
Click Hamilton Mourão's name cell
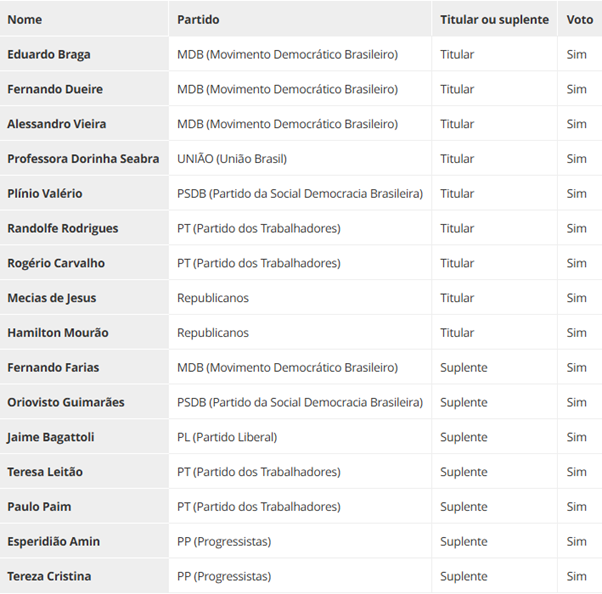coord(57,332)
